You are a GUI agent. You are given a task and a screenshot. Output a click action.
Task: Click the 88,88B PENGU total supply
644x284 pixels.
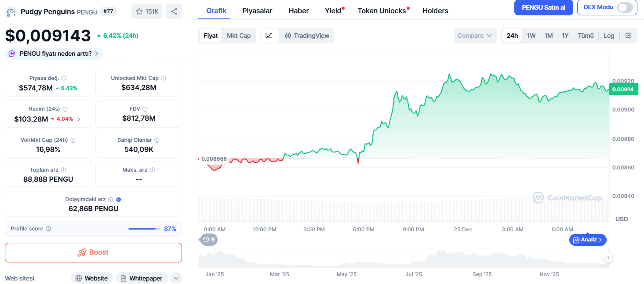click(48, 179)
